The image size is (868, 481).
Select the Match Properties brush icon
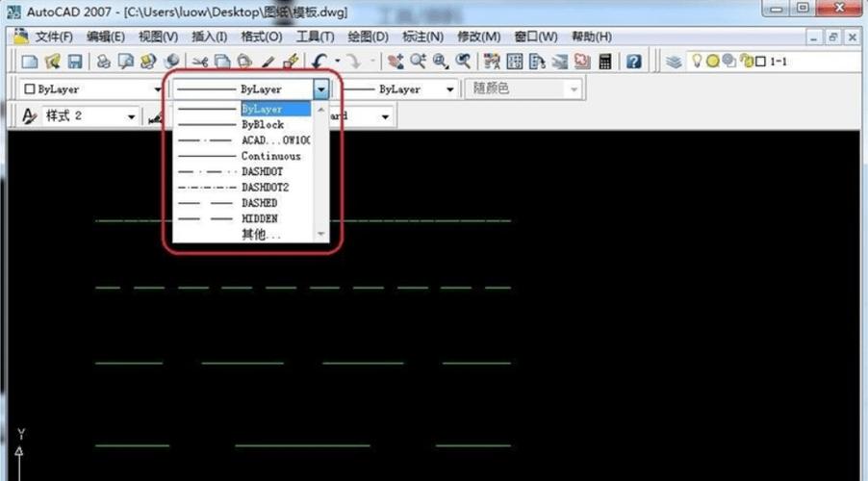pos(268,62)
